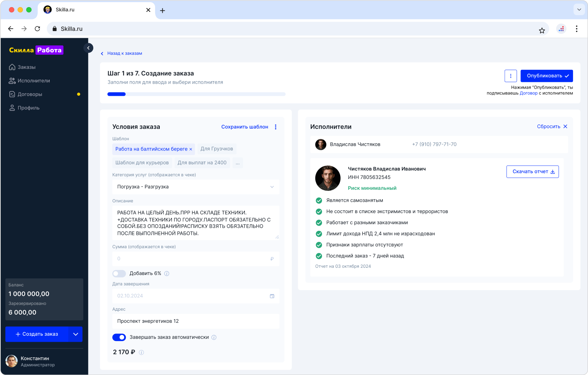The image size is (588, 375).
Task: Open the three-dot menu beside Сохранить шаблон
Action: [x=275, y=127]
